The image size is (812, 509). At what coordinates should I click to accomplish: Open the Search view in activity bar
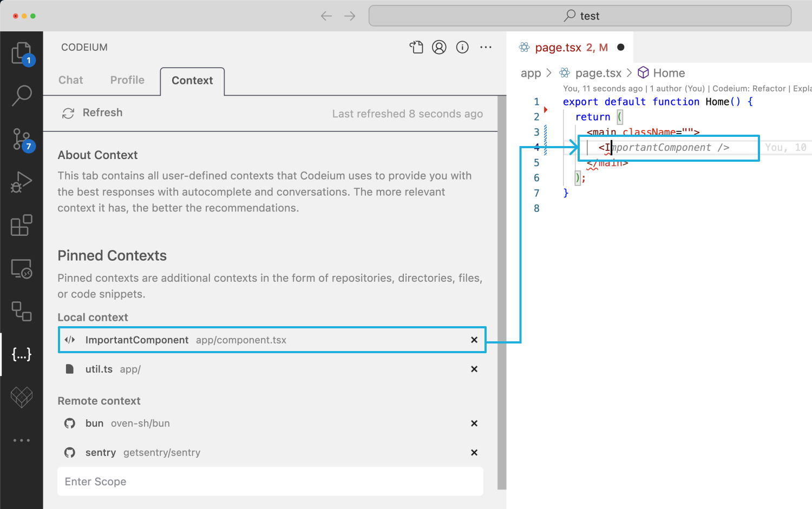tap(22, 95)
